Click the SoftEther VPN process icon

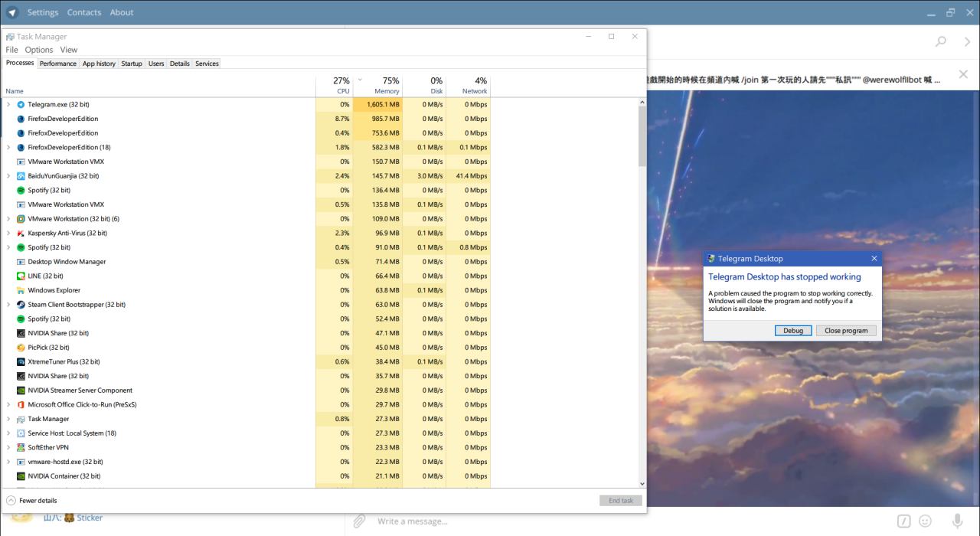[x=21, y=447]
